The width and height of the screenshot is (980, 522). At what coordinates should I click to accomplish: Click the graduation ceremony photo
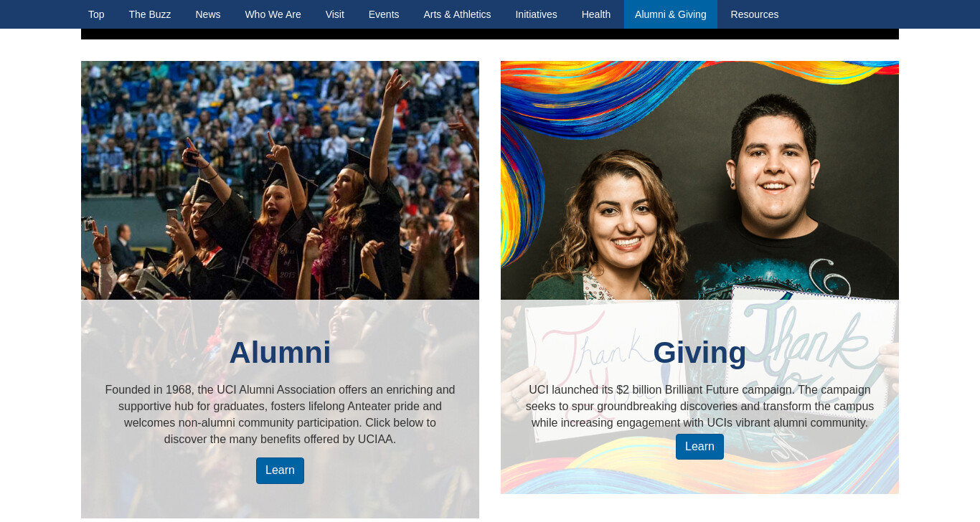(x=280, y=180)
